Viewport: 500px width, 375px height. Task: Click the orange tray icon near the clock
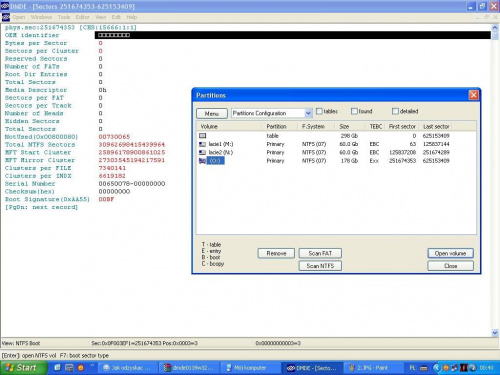coord(446,368)
